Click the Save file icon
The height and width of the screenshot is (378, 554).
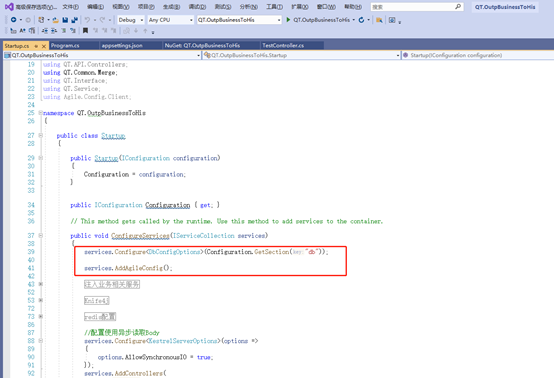(x=65, y=20)
